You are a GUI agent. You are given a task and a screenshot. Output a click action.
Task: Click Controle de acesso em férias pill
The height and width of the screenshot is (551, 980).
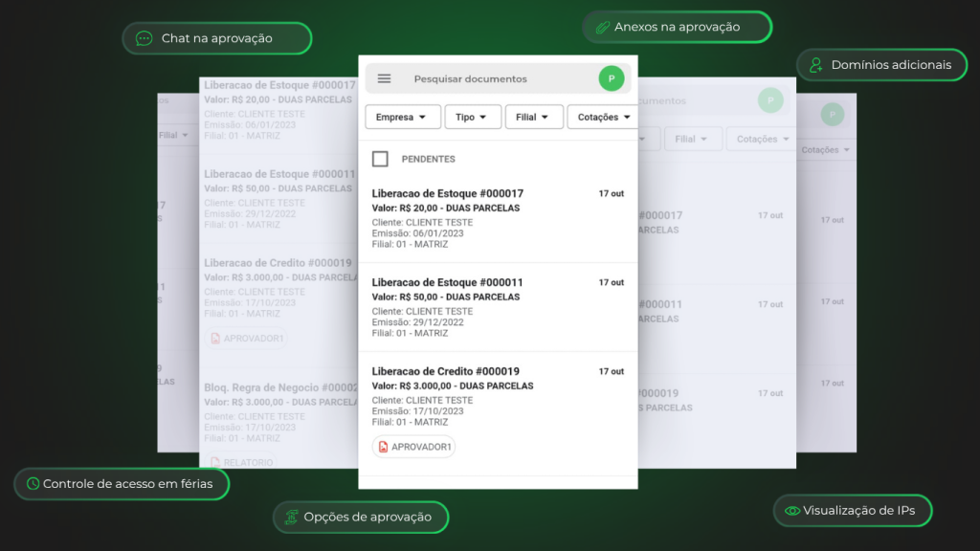(x=122, y=483)
